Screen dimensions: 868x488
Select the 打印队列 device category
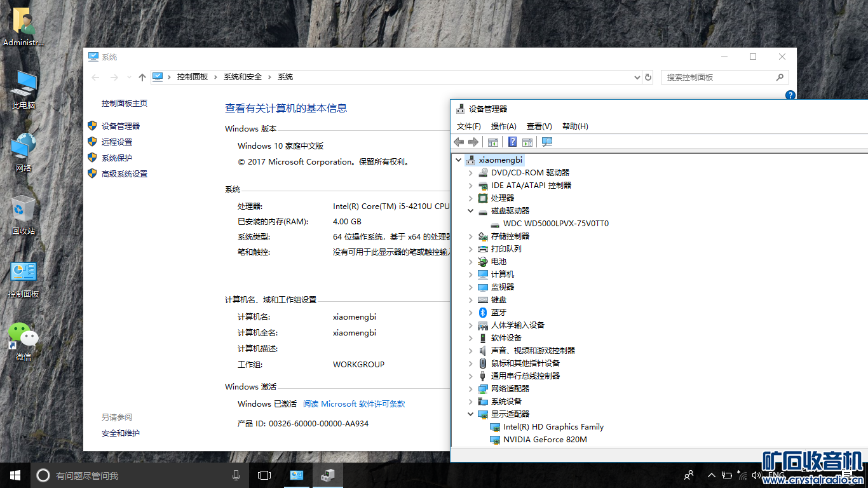point(506,249)
